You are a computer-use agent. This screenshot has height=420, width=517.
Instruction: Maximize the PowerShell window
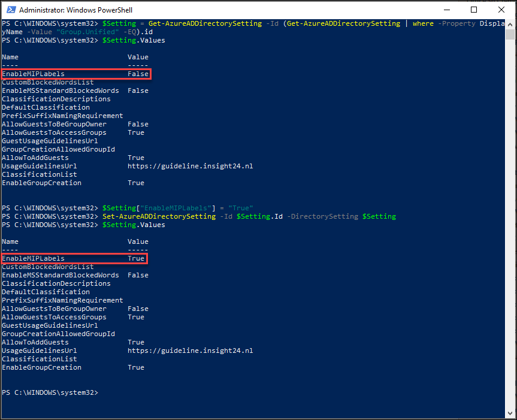point(474,10)
